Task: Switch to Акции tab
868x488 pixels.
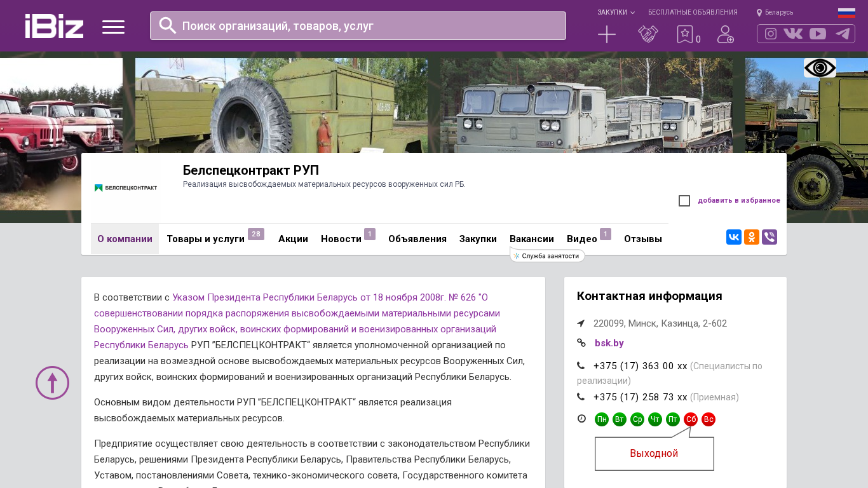Action: pos(293,239)
